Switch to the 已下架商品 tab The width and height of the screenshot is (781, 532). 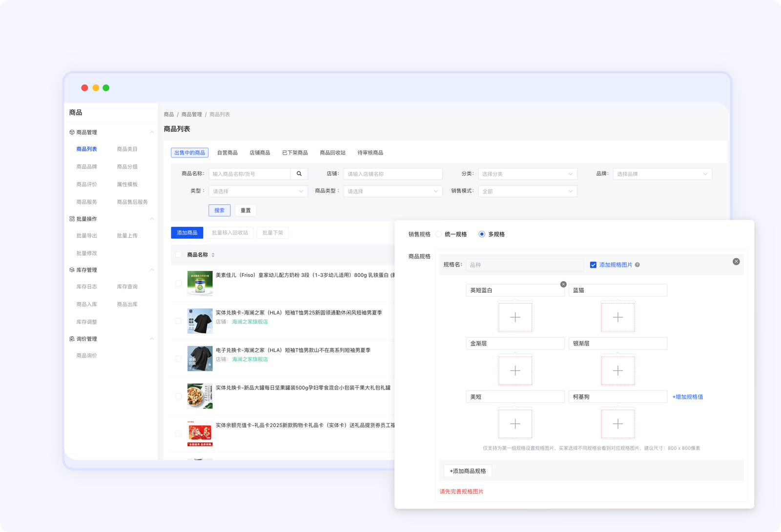pos(295,153)
